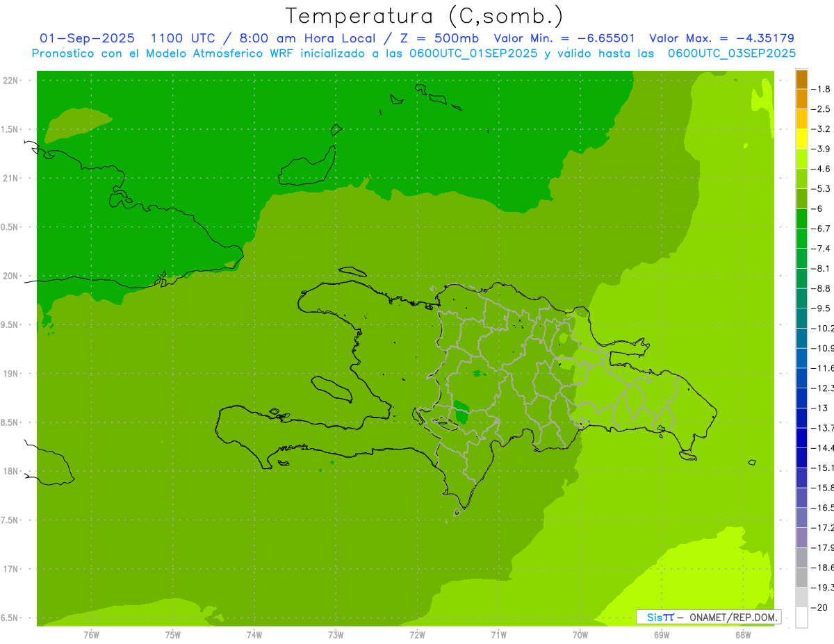Pick the green swatch between -6 and -6.7

click(801, 219)
